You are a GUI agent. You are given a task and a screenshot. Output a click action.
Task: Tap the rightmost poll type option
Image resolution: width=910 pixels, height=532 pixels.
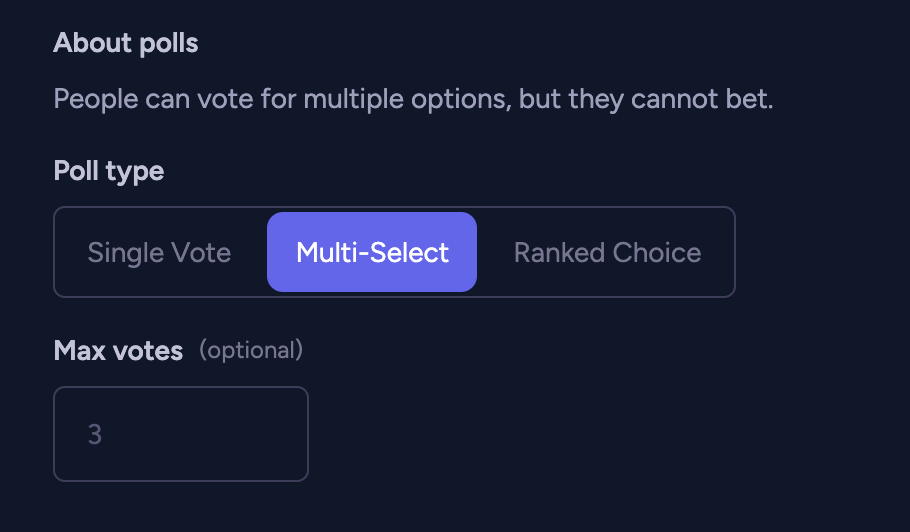pos(607,252)
